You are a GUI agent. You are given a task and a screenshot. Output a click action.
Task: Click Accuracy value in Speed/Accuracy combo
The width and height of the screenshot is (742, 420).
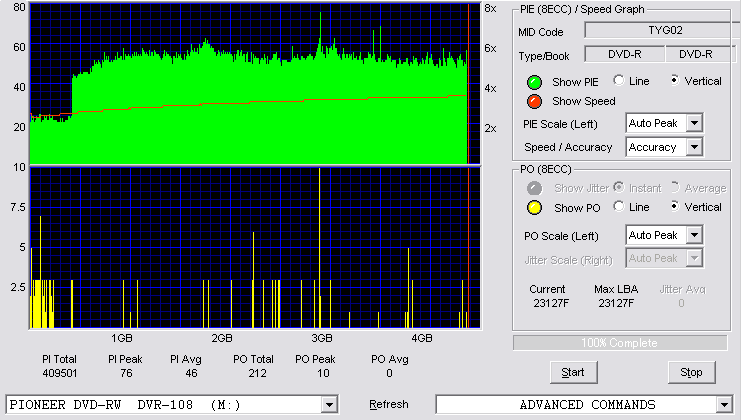656,147
